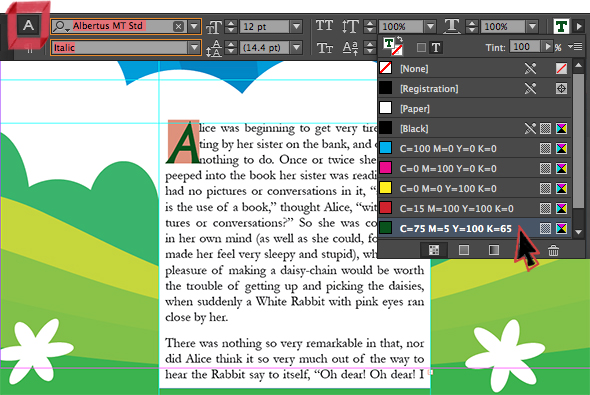590x395 pixels.
Task: Expand the Italic font style dropdown
Action: 194,48
